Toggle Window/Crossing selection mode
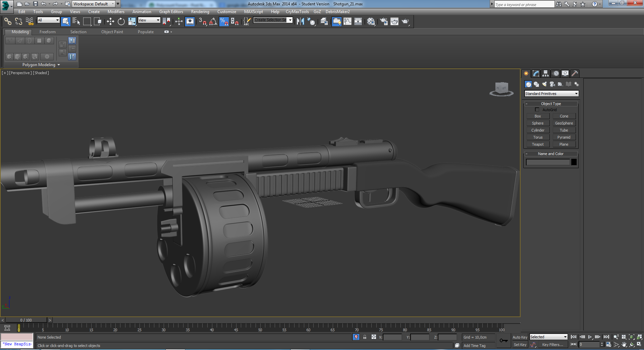 (x=98, y=21)
